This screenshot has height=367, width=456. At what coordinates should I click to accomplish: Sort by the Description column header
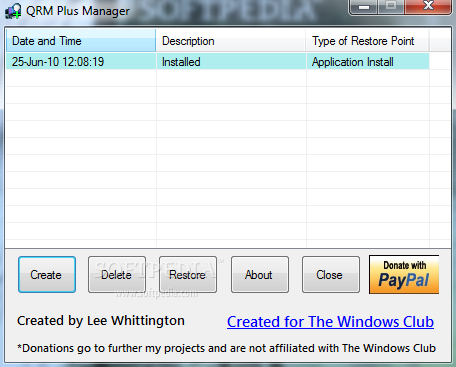(x=231, y=41)
